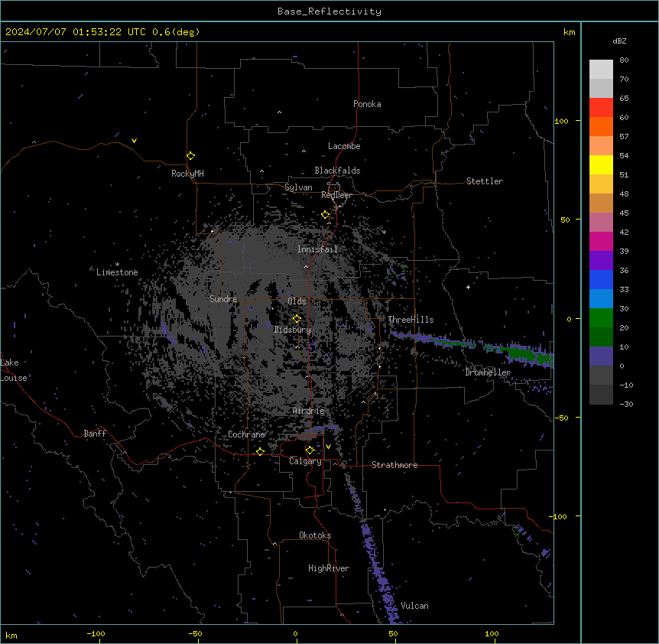Select the yellow 54-51 dBZ legend swatch

601,164
